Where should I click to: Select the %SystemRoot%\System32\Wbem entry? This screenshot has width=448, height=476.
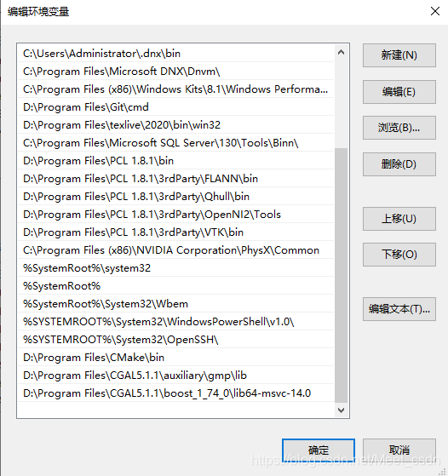(175, 304)
